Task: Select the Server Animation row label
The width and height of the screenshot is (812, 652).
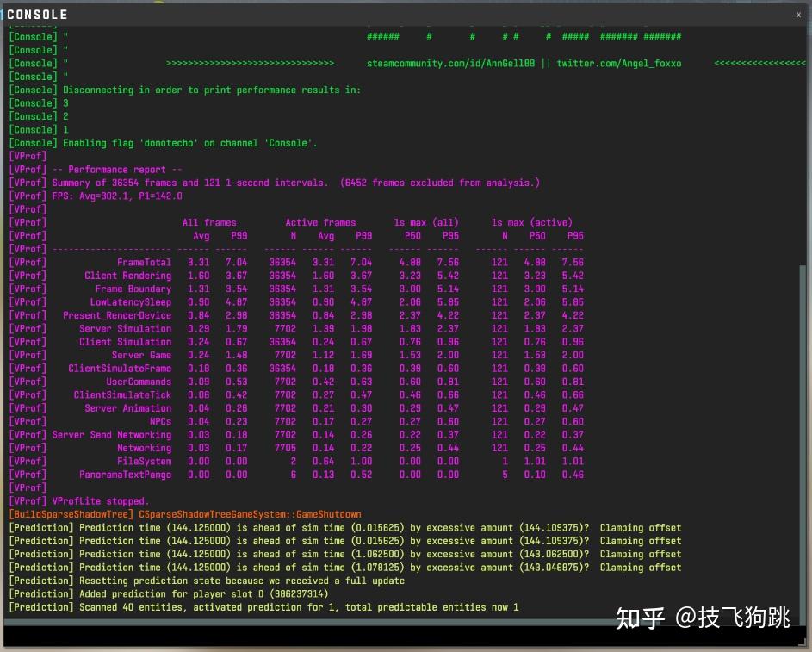Action: (128, 408)
